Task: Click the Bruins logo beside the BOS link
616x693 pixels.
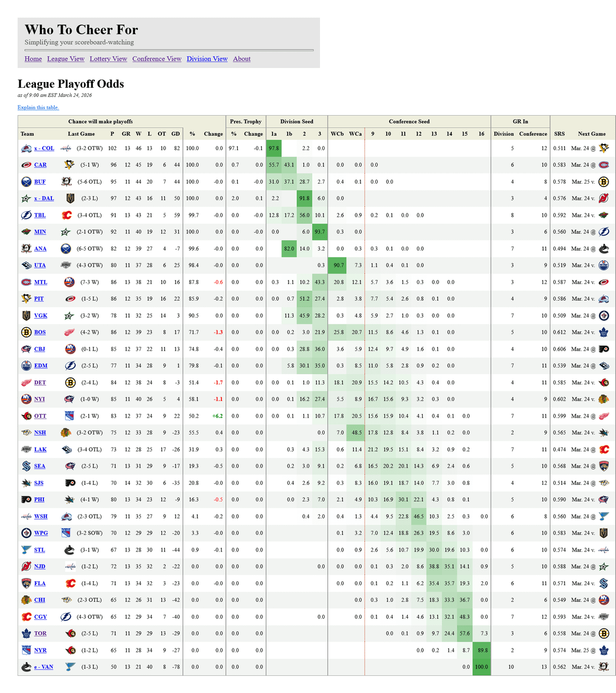Action: (x=26, y=333)
